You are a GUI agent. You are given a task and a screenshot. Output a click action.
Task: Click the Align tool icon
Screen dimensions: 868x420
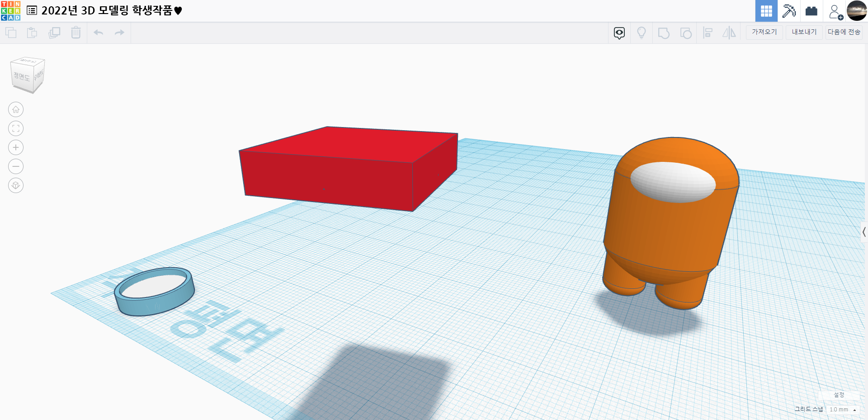708,33
